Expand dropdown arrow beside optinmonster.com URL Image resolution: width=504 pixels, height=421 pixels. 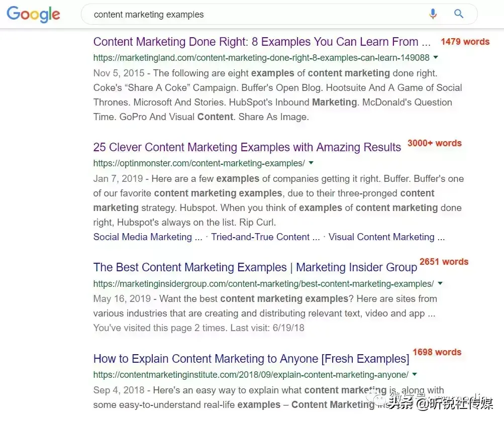click(311, 163)
